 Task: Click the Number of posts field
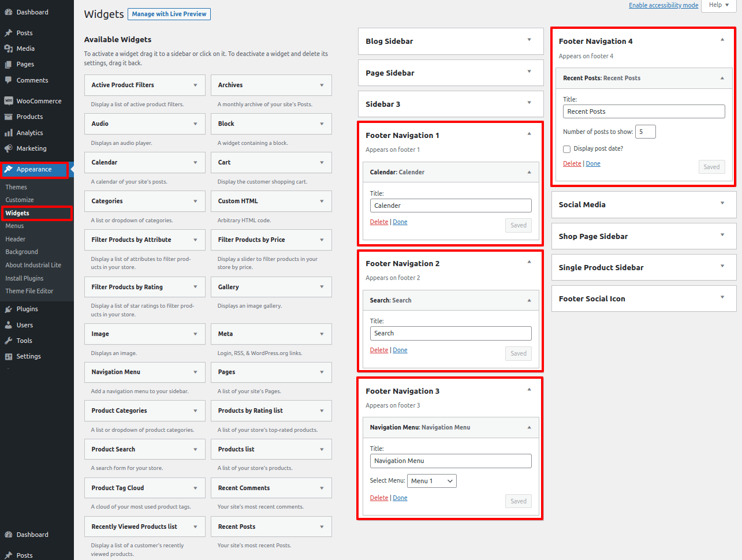tap(645, 132)
